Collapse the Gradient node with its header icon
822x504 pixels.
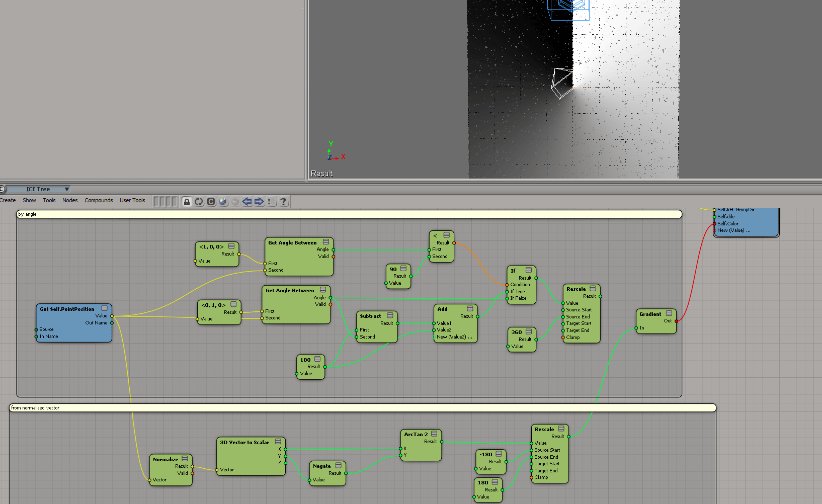[x=669, y=313]
